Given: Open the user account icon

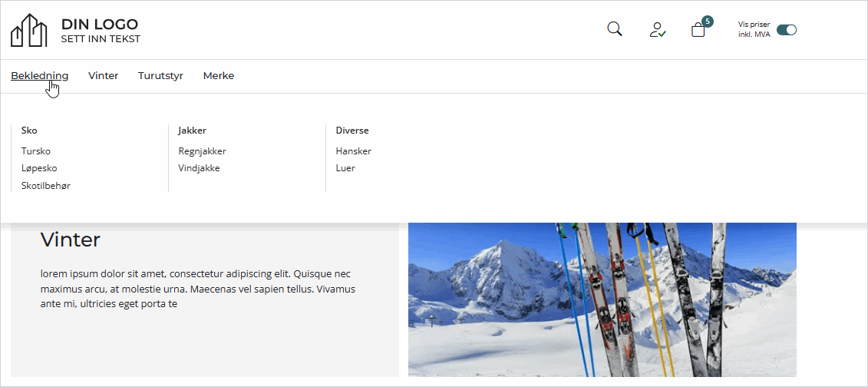Looking at the screenshot, I should click(657, 30).
